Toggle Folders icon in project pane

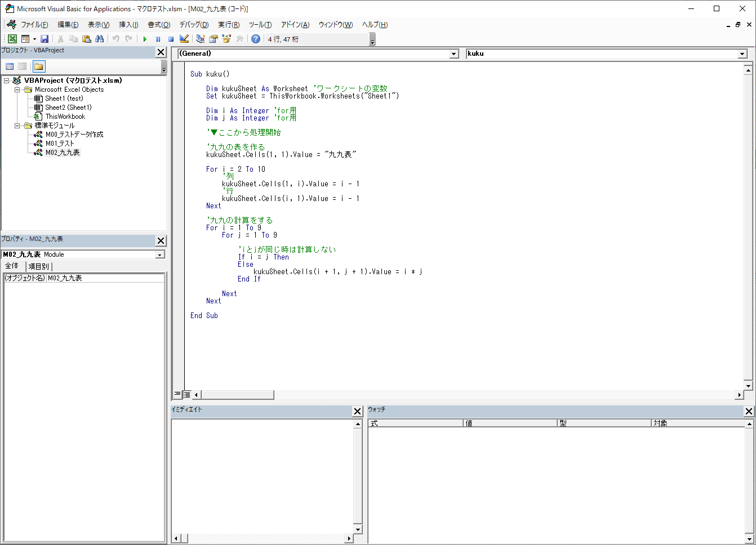click(38, 66)
